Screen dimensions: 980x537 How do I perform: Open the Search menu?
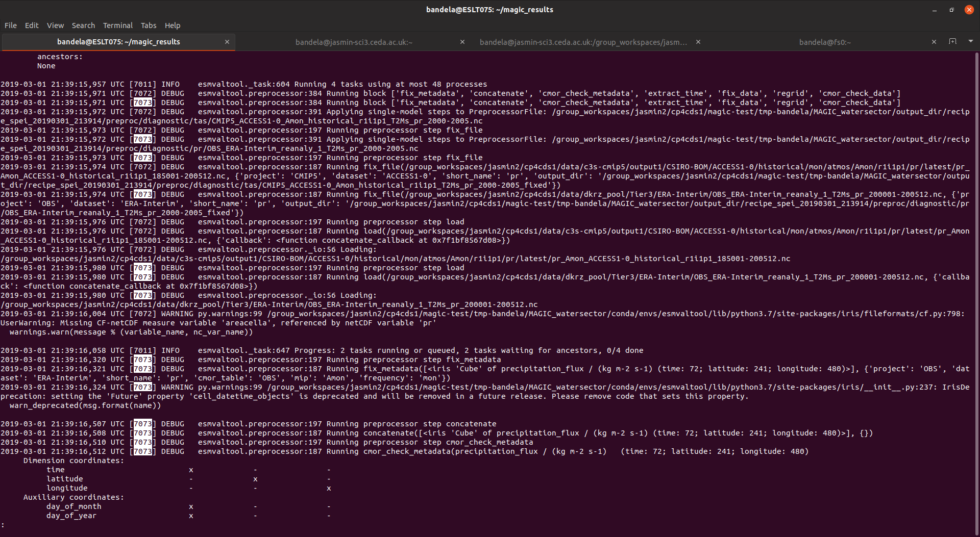tap(83, 25)
